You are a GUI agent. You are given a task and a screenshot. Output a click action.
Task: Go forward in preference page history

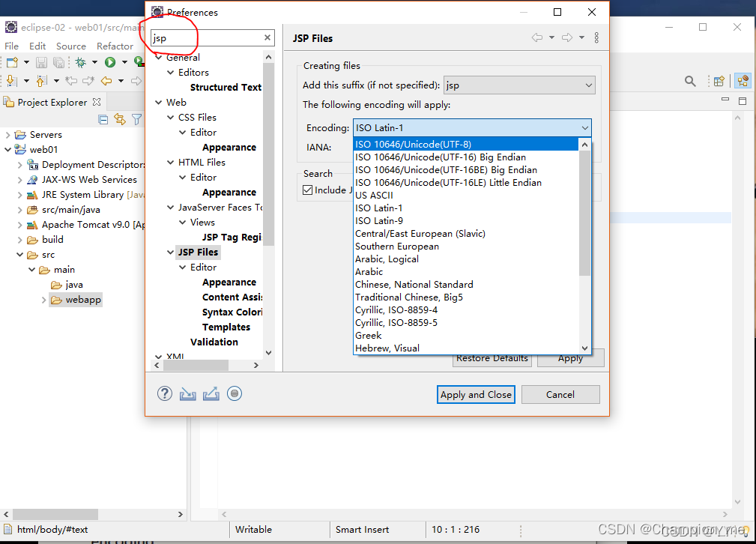click(567, 37)
